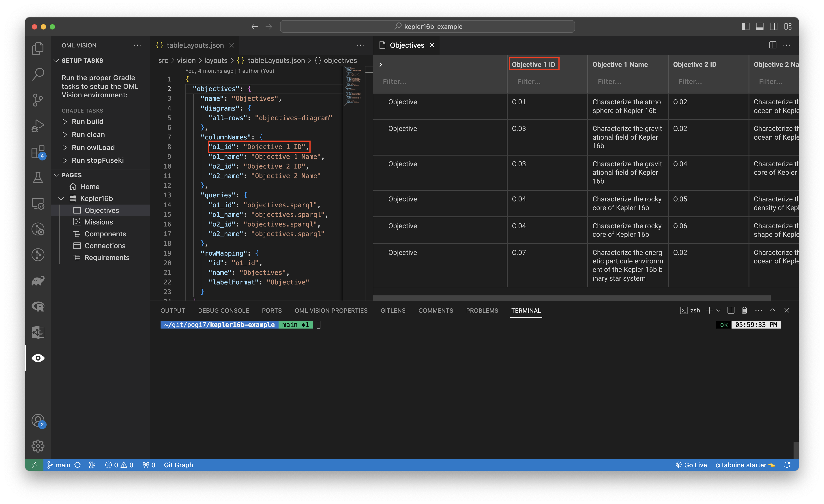Viewport: 824px width, 504px height.
Task: Open the Requirements page
Action: pyautogui.click(x=107, y=258)
